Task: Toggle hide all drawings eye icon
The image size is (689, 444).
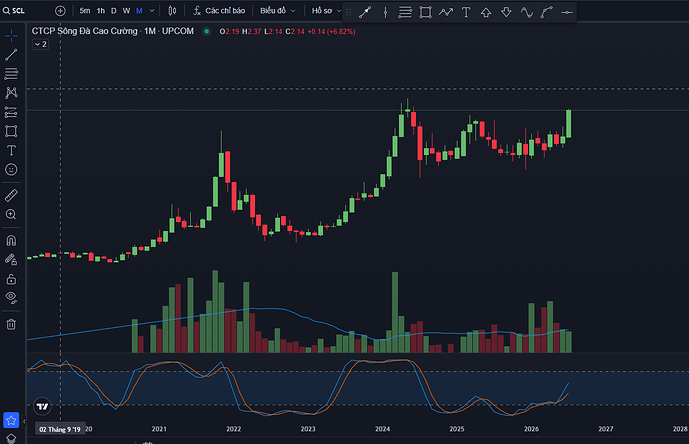Action: coord(11,298)
